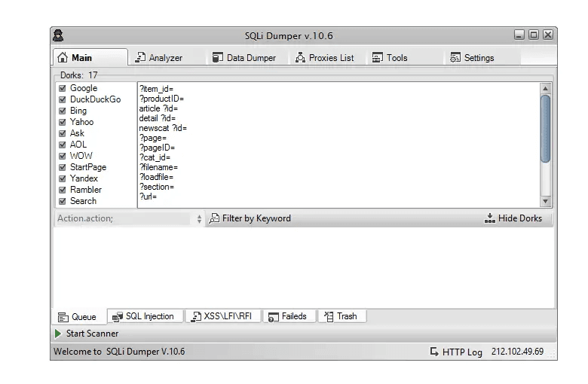Open the Action.action; dropdown arrows
Viewport: 588px width, 384px height.
[199, 219]
